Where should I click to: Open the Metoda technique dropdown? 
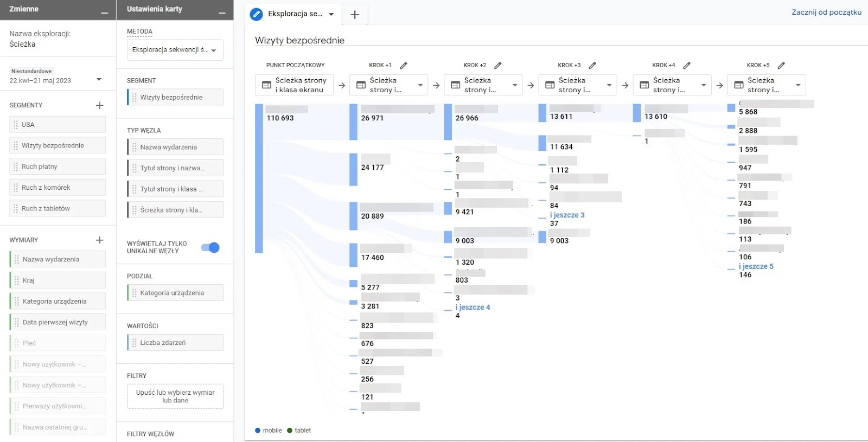[175, 50]
